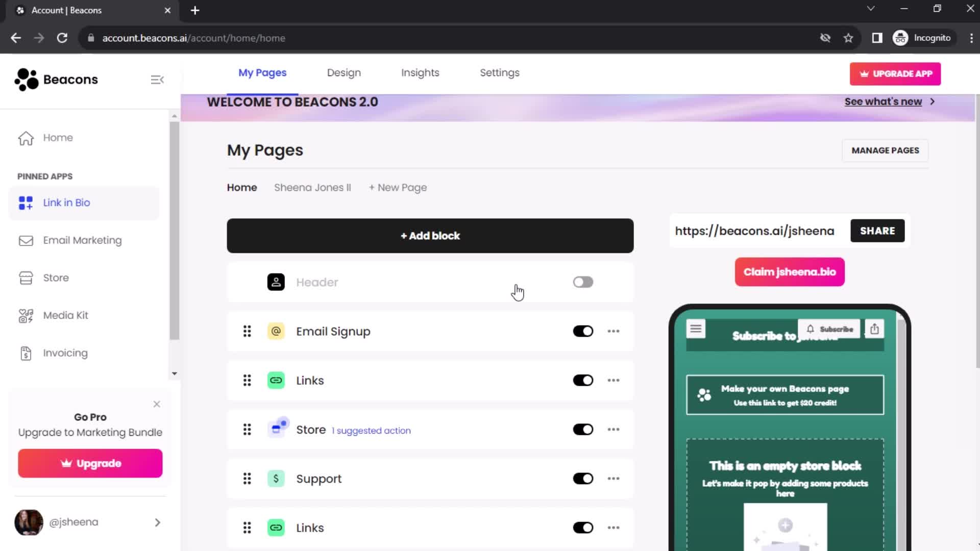Screen dimensions: 980x551
Task: Toggle the Email Signup block on/off
Action: pos(583,331)
